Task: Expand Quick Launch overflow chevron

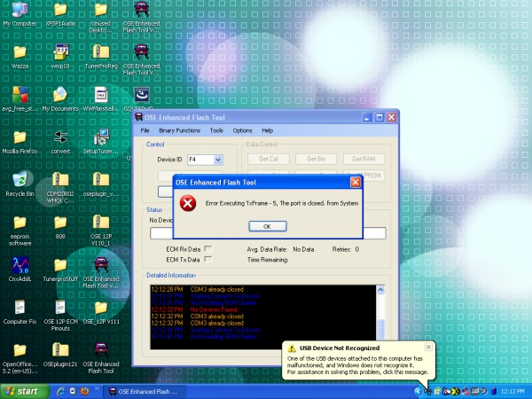Action: [97, 389]
